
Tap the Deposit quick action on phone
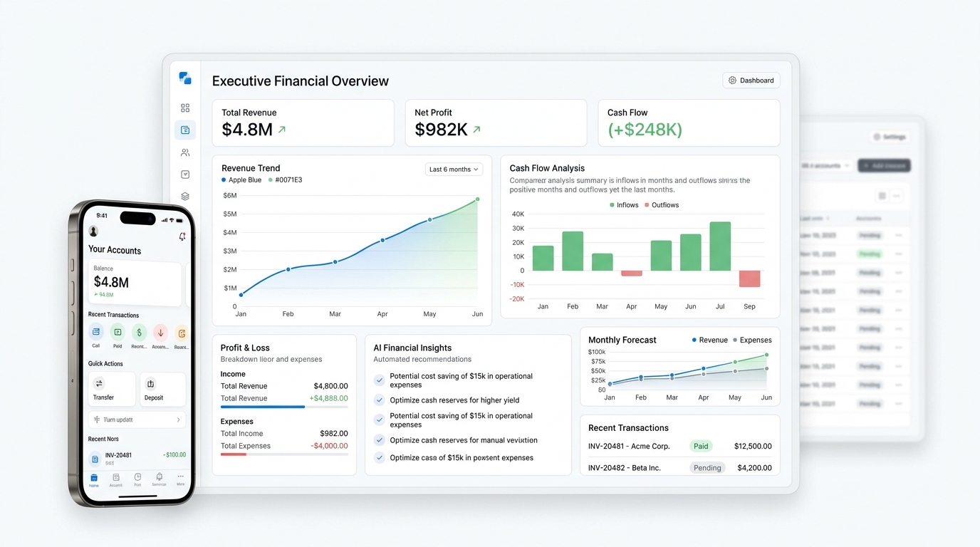pos(162,389)
